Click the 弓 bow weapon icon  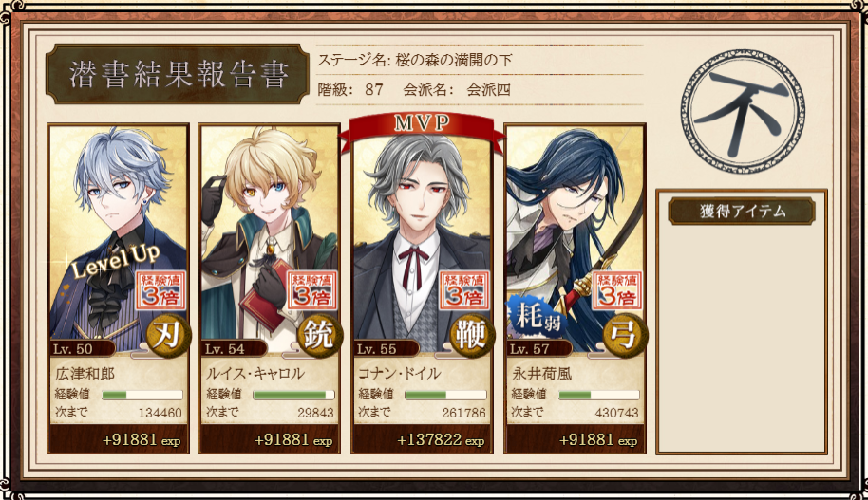[625, 335]
